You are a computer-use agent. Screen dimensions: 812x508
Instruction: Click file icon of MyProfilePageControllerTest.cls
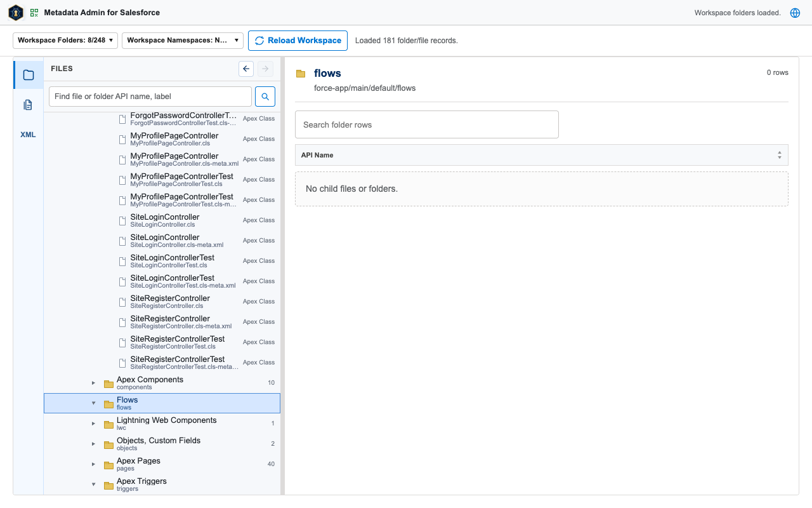pos(123,180)
